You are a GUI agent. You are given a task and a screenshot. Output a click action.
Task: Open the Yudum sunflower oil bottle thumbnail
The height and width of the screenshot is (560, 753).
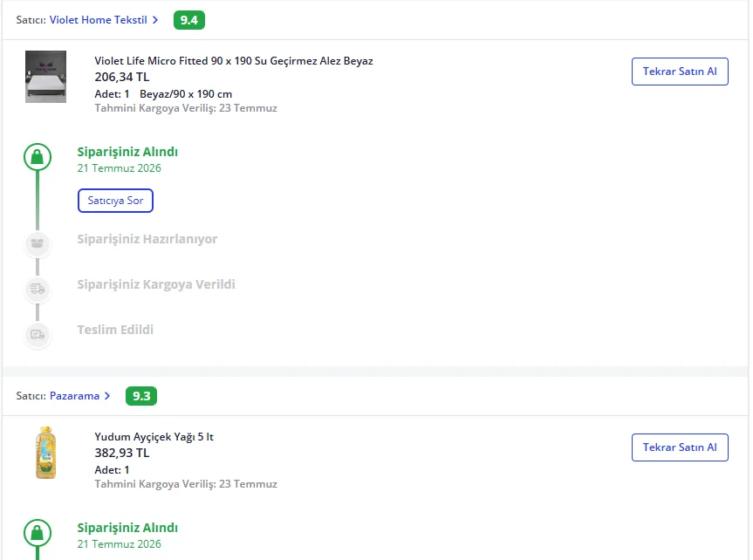tap(45, 453)
